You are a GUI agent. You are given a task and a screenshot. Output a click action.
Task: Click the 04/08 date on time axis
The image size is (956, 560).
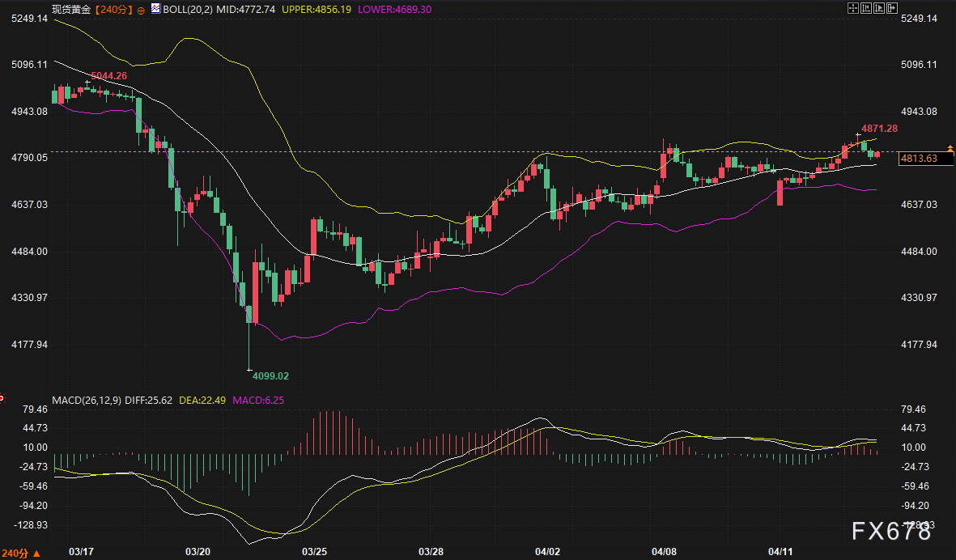click(x=664, y=551)
